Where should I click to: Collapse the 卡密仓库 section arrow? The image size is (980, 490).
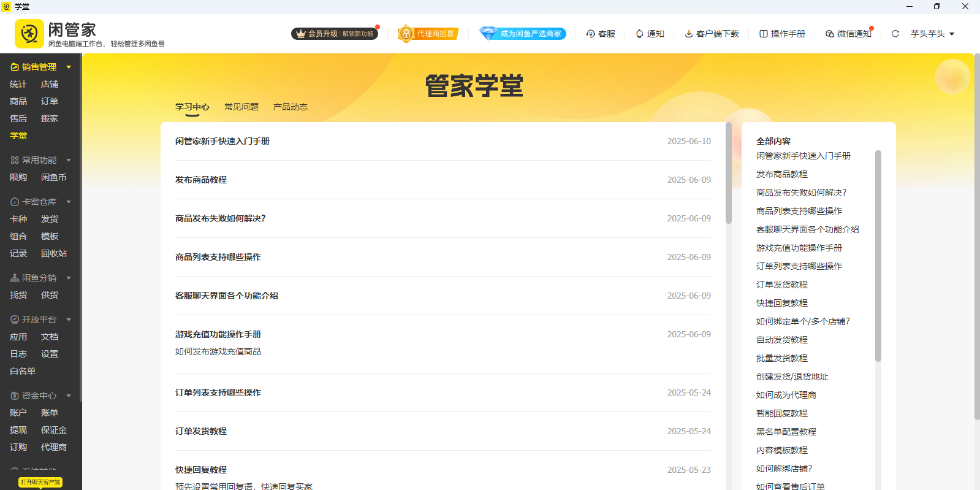coord(69,202)
